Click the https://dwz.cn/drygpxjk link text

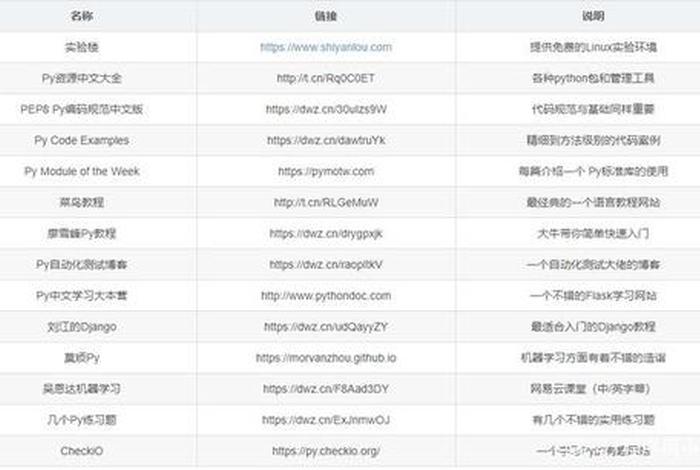click(326, 233)
